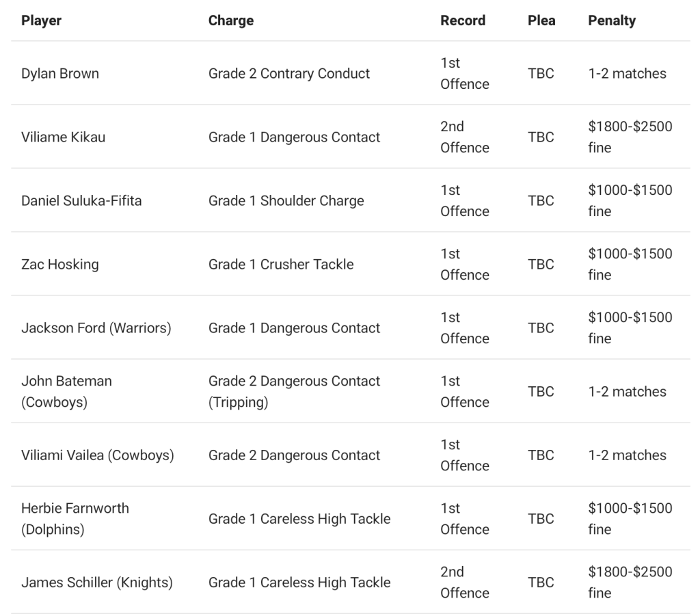The width and height of the screenshot is (700, 614).
Task: Click the Penalty column header
Action: coord(612,21)
